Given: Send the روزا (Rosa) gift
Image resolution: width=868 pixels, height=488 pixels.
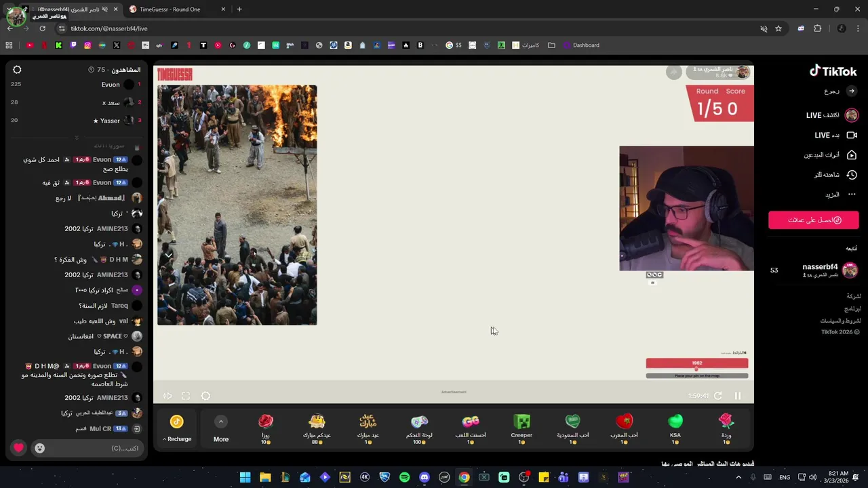Looking at the screenshot, I should point(266,428).
